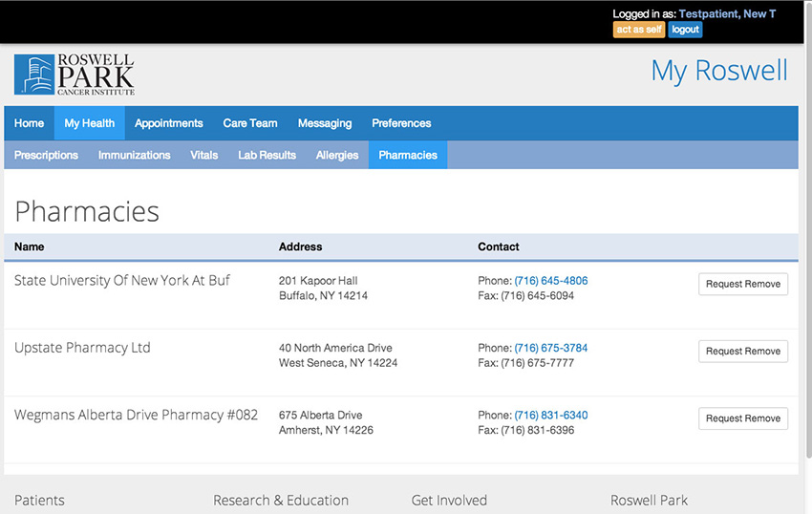Open the Patients footer section
This screenshot has height=514, width=812.
(x=39, y=501)
